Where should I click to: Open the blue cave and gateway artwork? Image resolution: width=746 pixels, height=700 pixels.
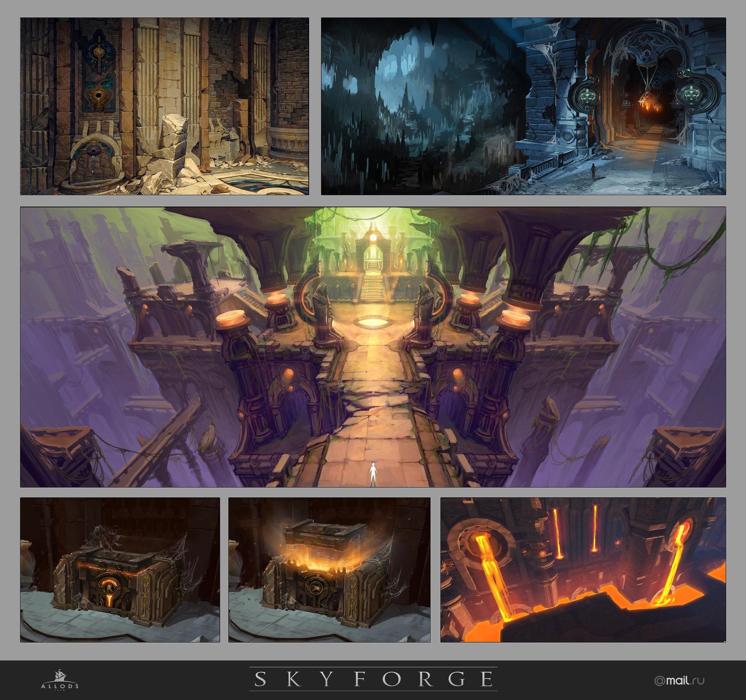[523, 106]
